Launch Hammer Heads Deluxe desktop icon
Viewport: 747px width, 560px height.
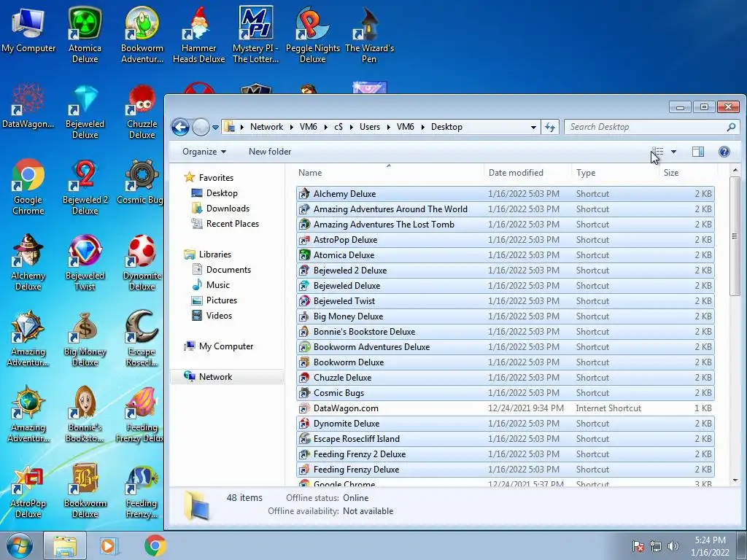tap(198, 35)
